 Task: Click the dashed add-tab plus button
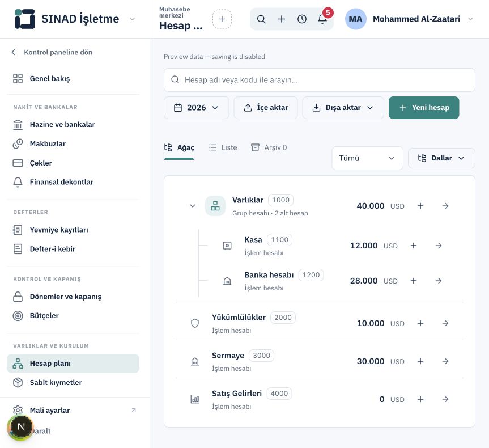(222, 19)
